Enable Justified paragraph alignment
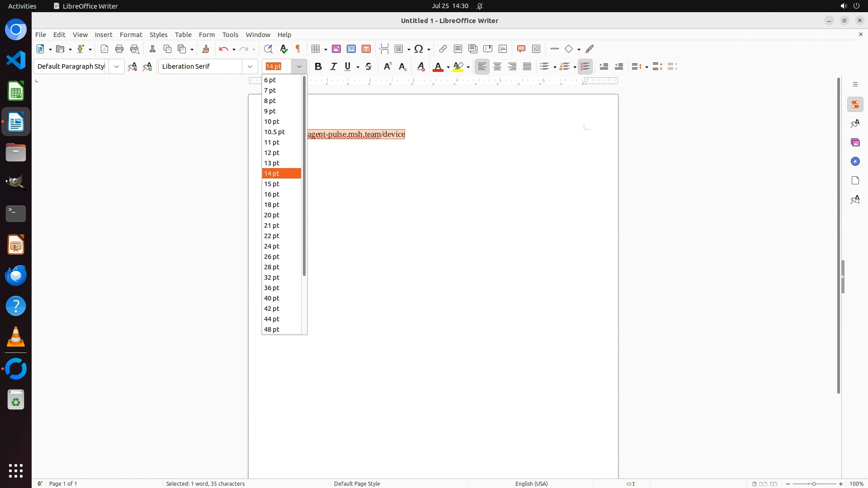The image size is (868, 488). [527, 66]
